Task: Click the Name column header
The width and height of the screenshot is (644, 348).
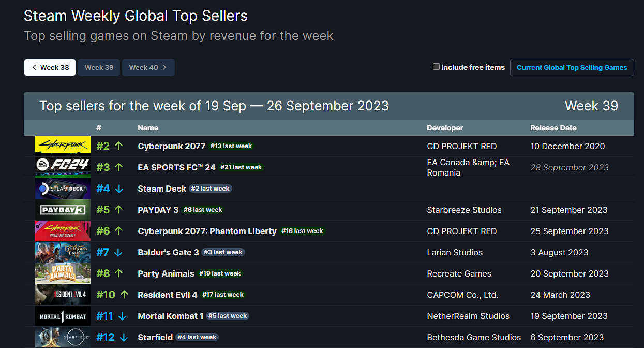Action: pyautogui.click(x=148, y=128)
